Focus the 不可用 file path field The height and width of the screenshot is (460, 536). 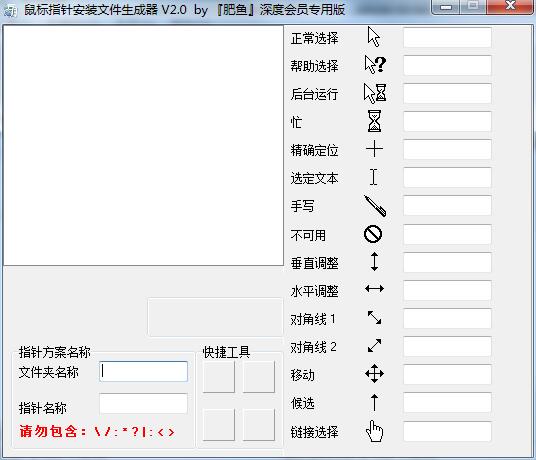pyautogui.click(x=447, y=234)
